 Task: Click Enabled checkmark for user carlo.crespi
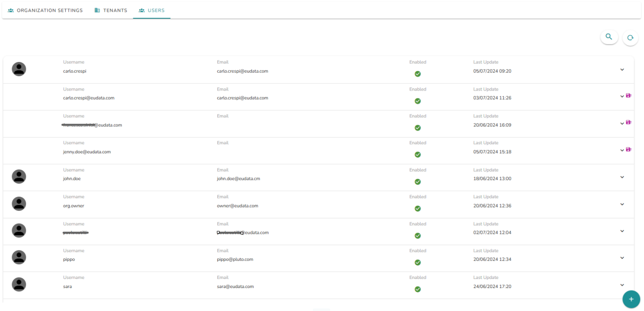(x=418, y=74)
